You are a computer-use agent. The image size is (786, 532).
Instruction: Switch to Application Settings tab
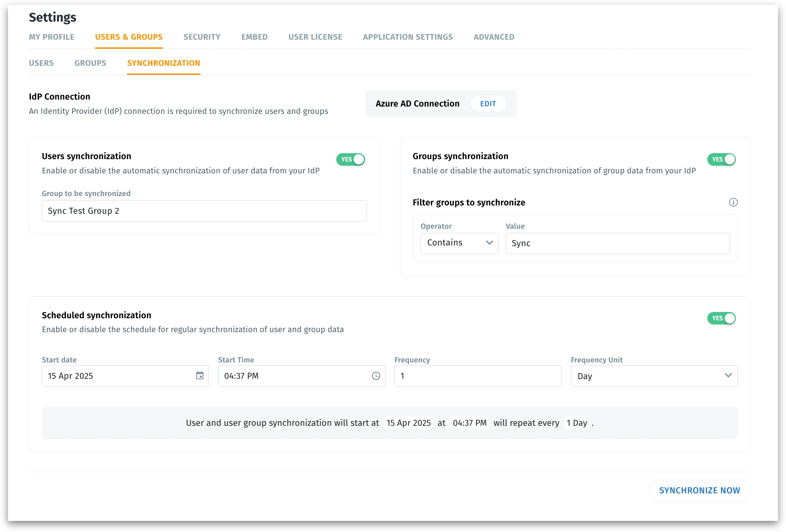click(408, 37)
